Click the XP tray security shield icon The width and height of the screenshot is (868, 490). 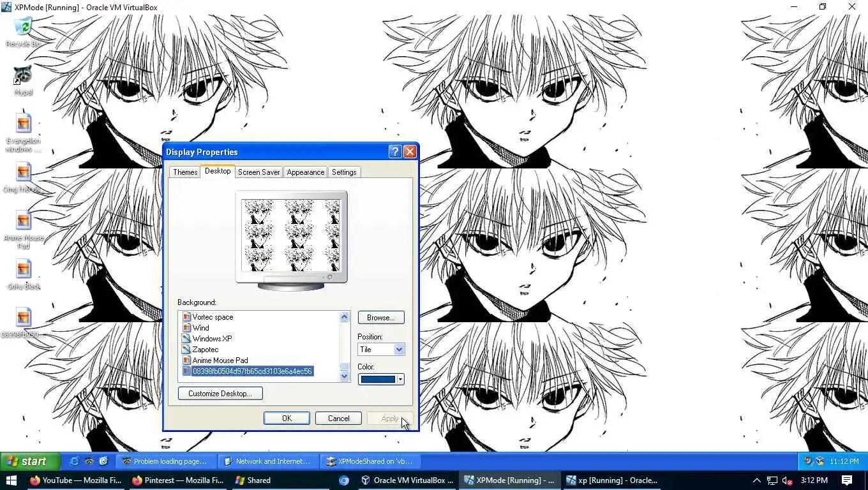point(809,461)
